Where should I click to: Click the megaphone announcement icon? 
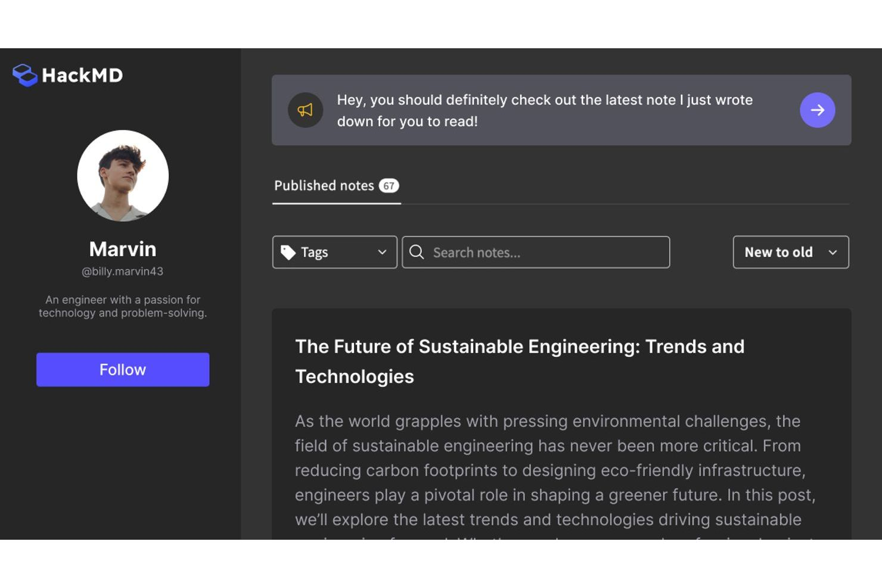coord(305,110)
